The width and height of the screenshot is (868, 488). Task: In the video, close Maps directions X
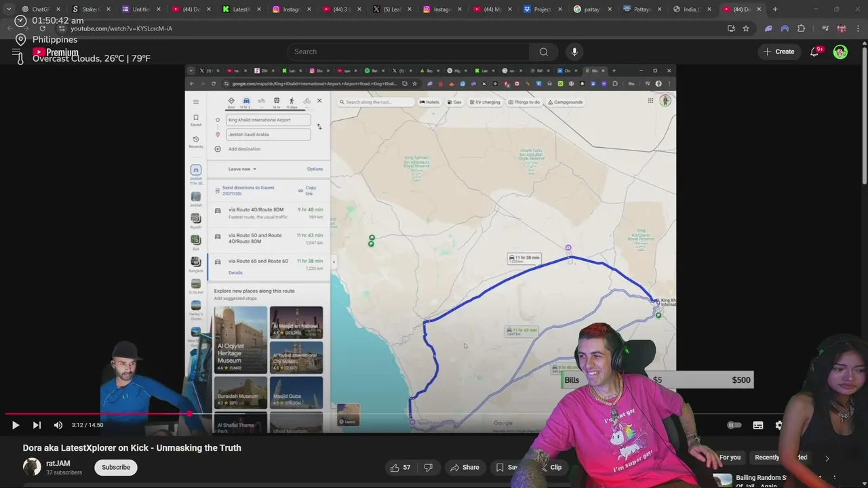(x=319, y=101)
